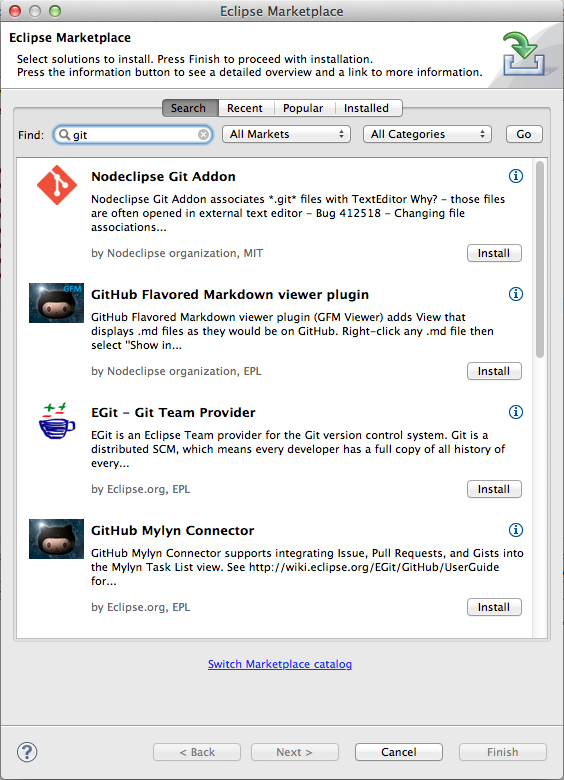Install GitHub Mylyn Connector

(x=494, y=607)
